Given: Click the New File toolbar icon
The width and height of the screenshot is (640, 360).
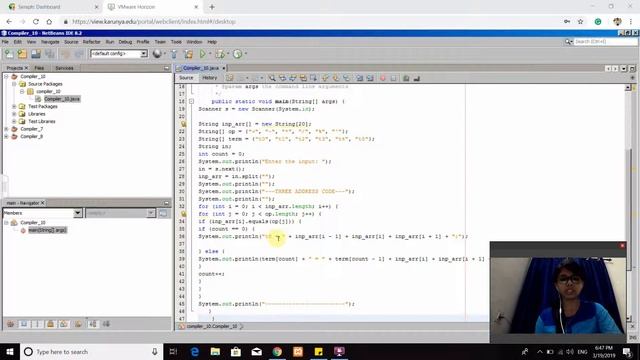Looking at the screenshot, I should (x=9, y=53).
